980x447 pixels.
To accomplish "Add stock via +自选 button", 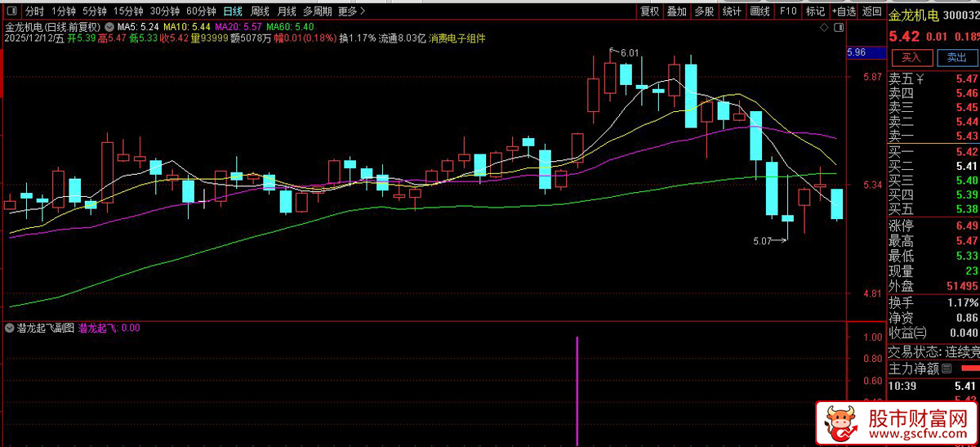I will (844, 11).
